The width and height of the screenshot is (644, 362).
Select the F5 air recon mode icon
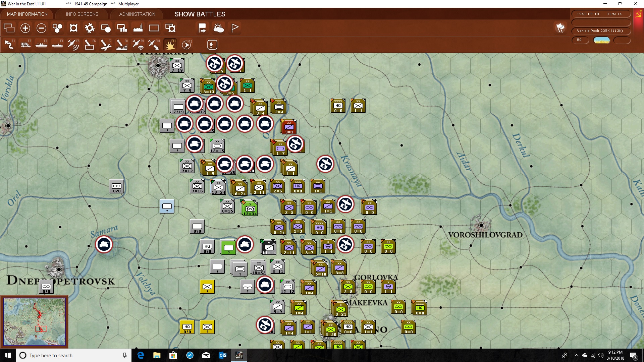pos(73,44)
